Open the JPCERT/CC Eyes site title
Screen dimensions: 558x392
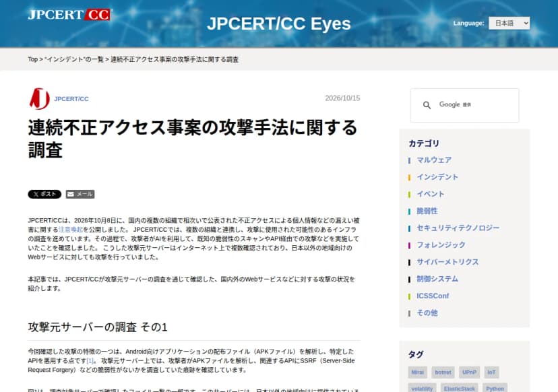point(278,24)
